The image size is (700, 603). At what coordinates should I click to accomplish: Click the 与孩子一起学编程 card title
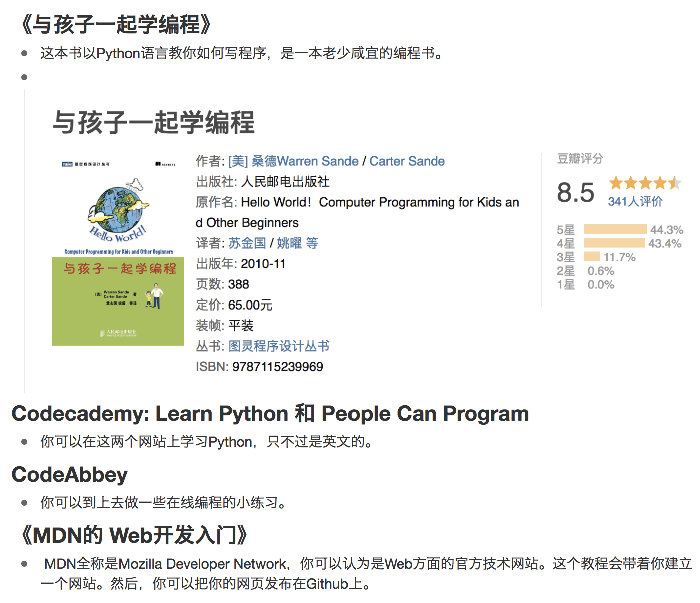[154, 122]
